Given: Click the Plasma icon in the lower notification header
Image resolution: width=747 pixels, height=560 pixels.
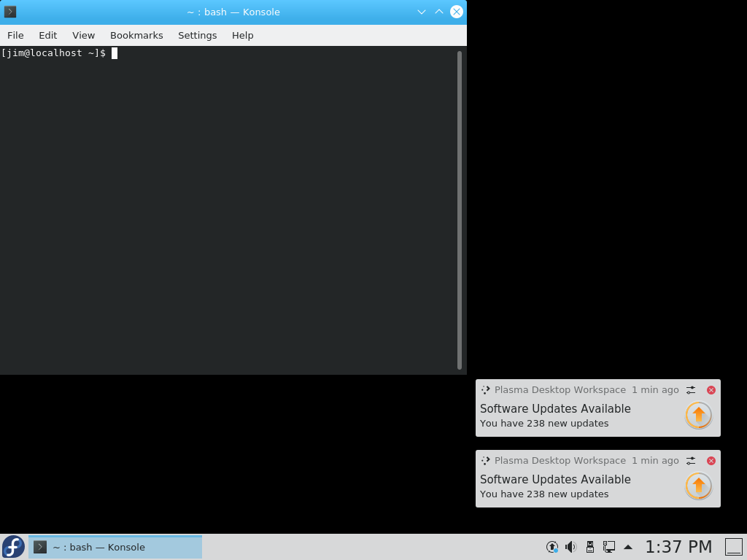Looking at the screenshot, I should coord(485,461).
